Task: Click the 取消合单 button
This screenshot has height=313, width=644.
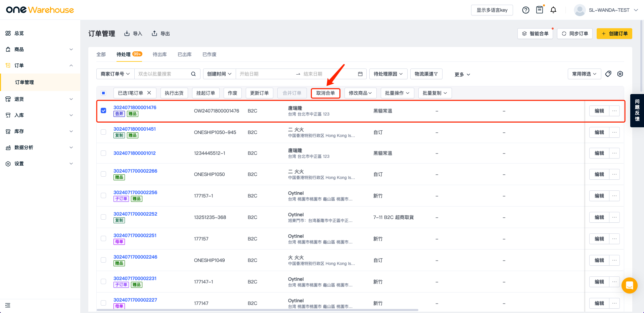Action: click(x=325, y=93)
